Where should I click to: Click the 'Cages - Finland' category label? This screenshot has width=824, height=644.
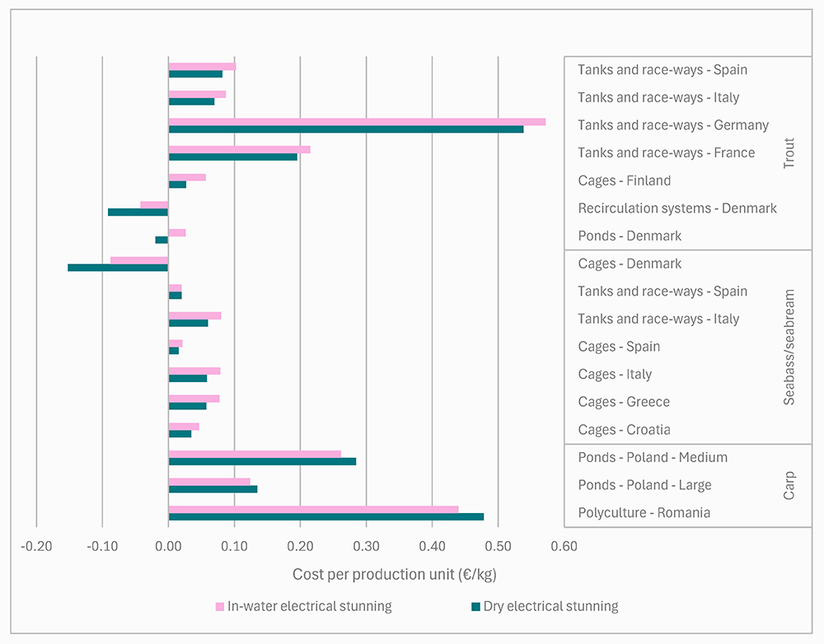point(624,180)
